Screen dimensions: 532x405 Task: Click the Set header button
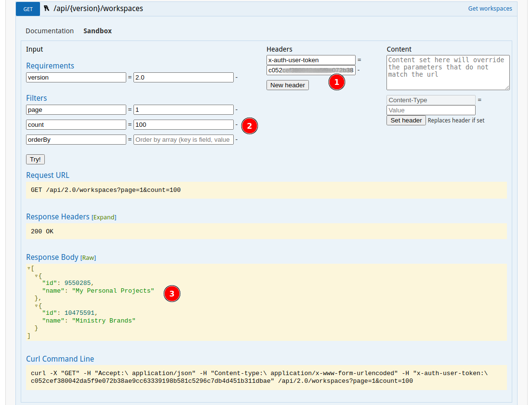coord(406,121)
